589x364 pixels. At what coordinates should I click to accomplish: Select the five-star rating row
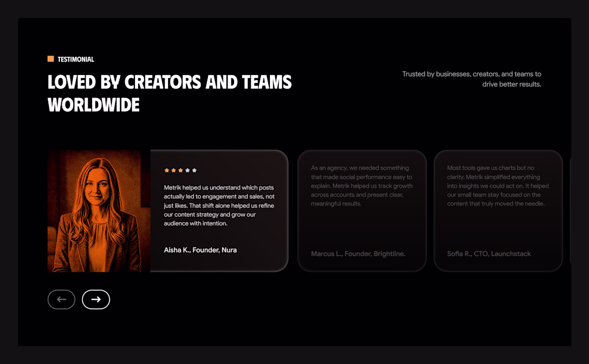pyautogui.click(x=180, y=170)
